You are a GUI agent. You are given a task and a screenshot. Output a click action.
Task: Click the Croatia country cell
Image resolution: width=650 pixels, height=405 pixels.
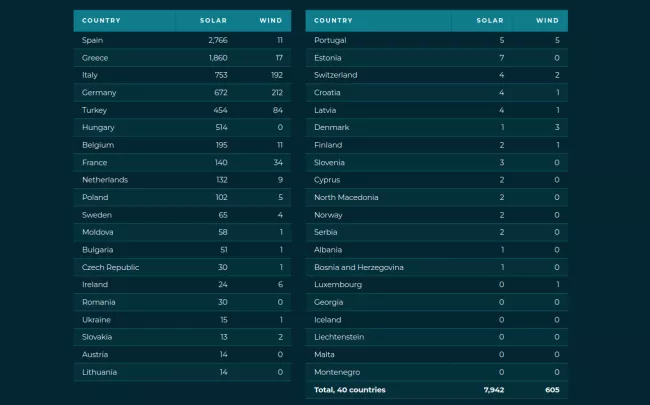coord(327,92)
